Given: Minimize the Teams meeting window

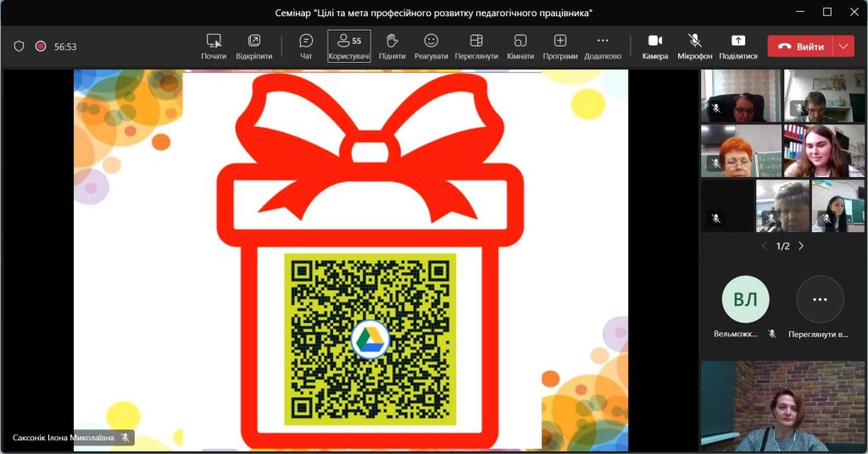Looking at the screenshot, I should 800,12.
